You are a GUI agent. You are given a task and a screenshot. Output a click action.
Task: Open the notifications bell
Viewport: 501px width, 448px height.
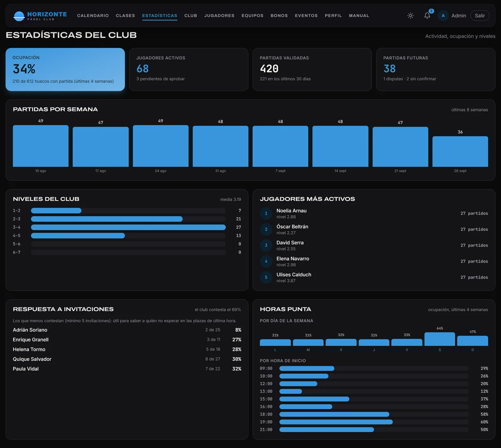(x=427, y=16)
